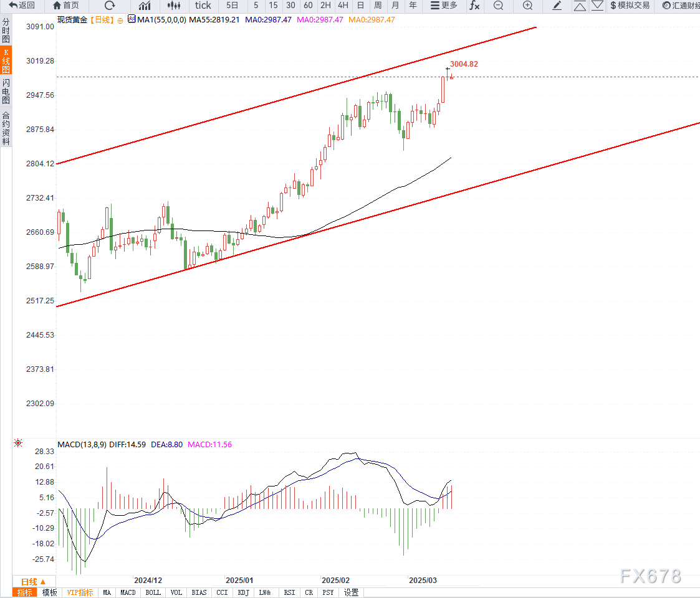Image resolution: width=700 pixels, height=598 pixels.
Task: Click the 3004.82 price marker on chart
Action: 464,64
